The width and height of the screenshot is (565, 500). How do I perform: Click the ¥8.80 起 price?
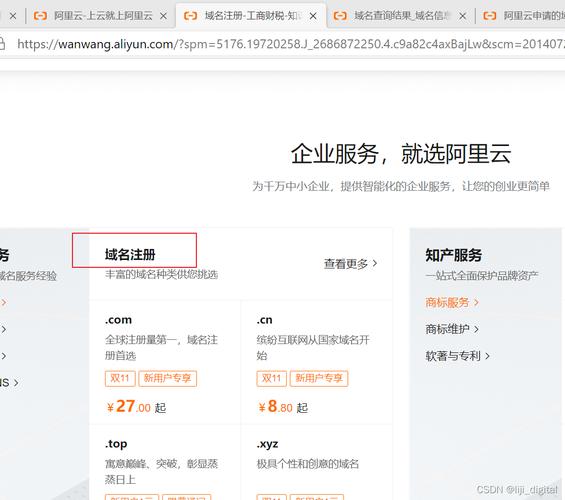[x=283, y=407]
